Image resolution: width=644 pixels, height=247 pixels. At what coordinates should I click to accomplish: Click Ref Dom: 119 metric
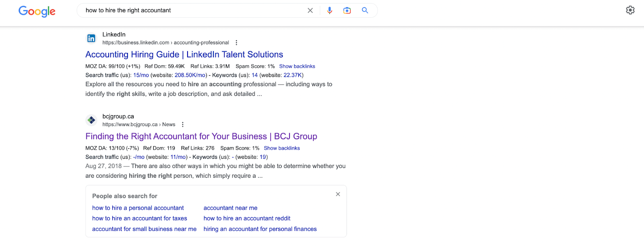tap(159, 148)
